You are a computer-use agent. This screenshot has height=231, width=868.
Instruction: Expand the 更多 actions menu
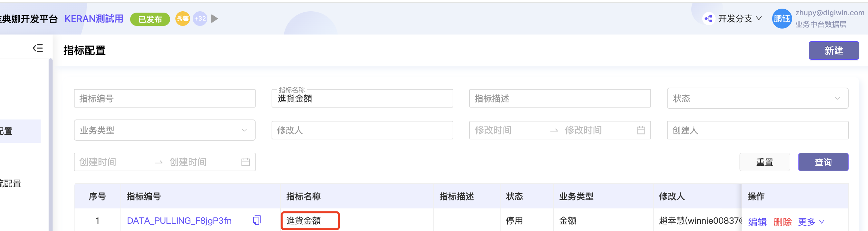point(811,222)
